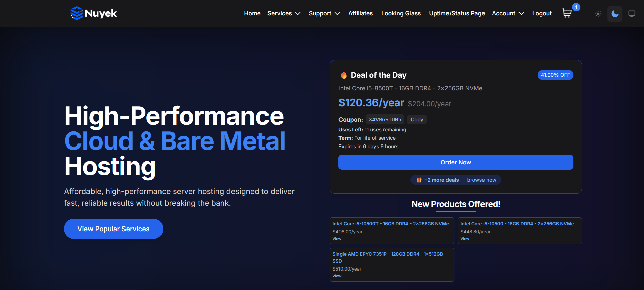Click the 41.00% OFF badge
Image resolution: width=644 pixels, height=290 pixels.
(555, 75)
